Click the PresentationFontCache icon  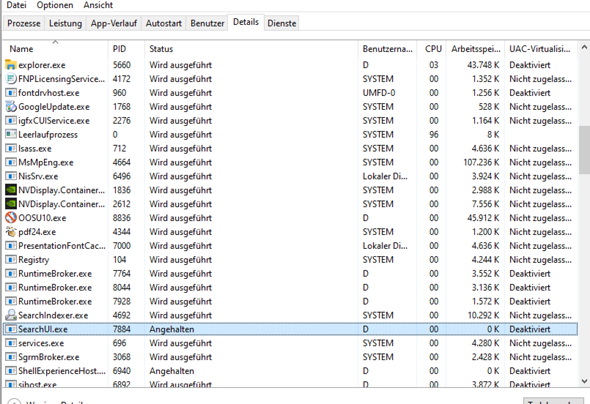[x=11, y=246]
